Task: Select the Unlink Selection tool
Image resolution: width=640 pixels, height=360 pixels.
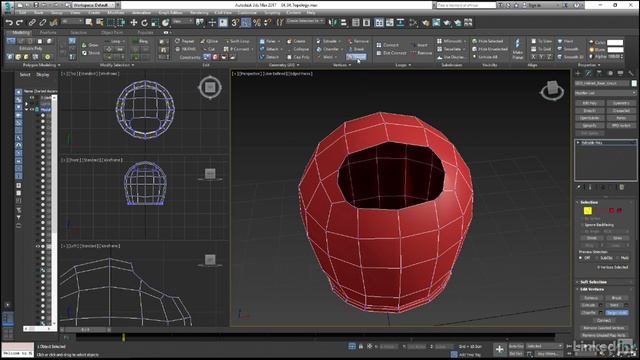Action: point(42,23)
